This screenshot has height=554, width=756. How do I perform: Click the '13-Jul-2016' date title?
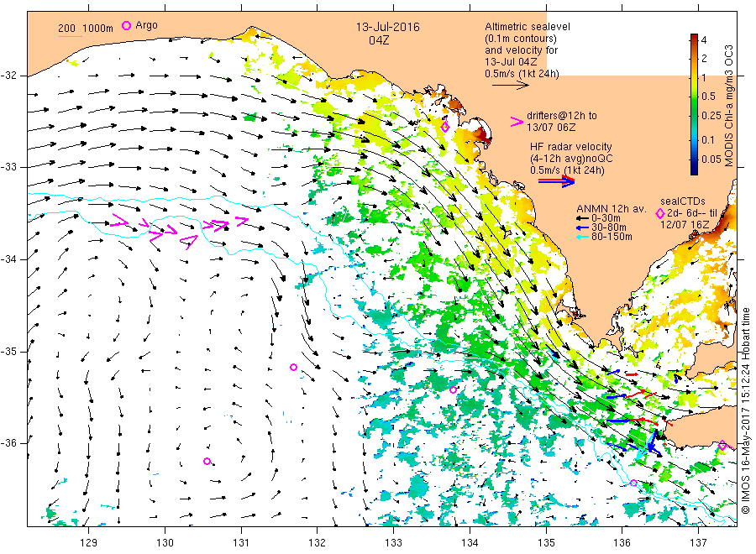[x=387, y=27]
